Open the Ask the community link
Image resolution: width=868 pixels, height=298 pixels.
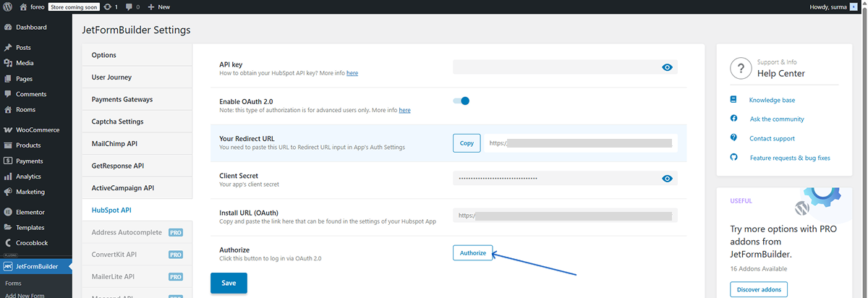pyautogui.click(x=777, y=119)
